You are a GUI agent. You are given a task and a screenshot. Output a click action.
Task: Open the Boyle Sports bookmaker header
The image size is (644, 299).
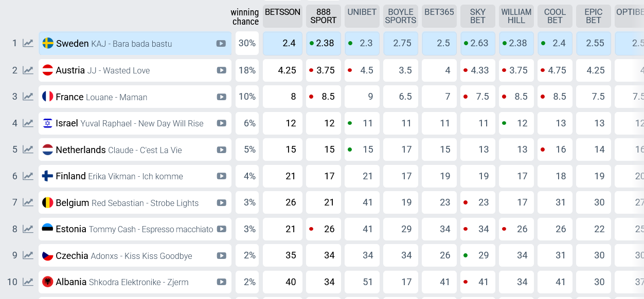tap(401, 16)
